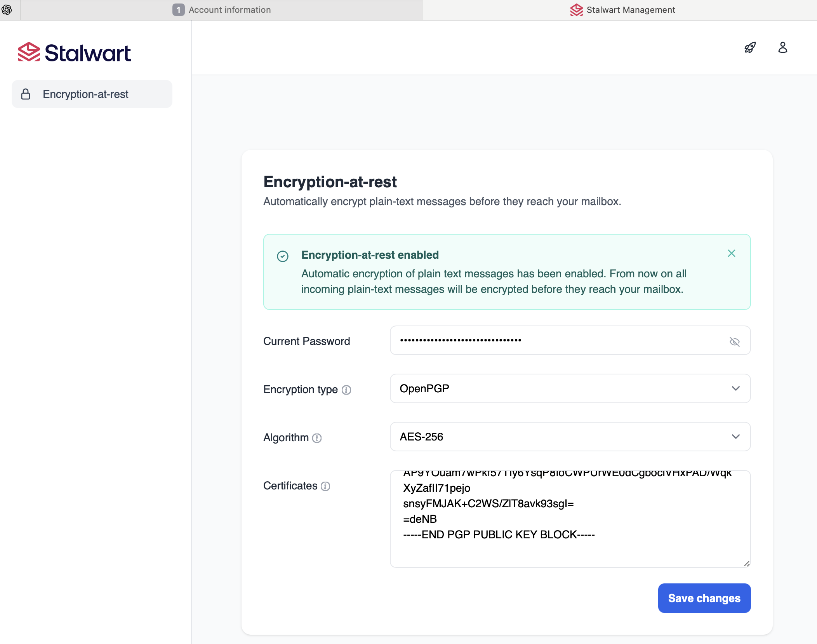Screen dimensions: 817x644
Task: Click inside the Certificates text area
Action: (x=570, y=519)
